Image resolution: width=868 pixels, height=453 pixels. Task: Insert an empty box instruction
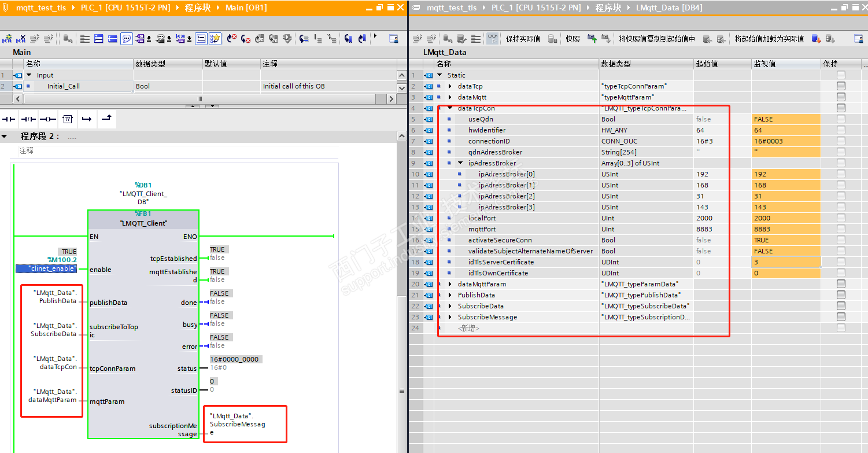[x=68, y=119]
